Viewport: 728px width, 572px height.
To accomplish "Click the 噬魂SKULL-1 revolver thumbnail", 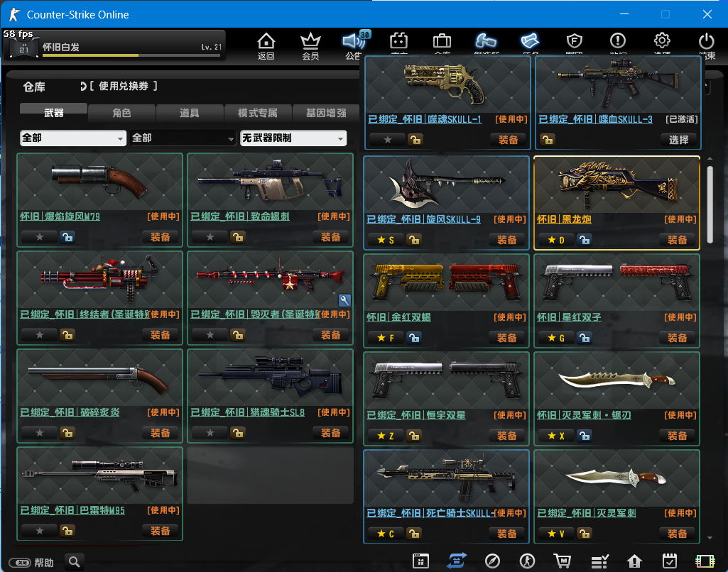I will (447, 84).
